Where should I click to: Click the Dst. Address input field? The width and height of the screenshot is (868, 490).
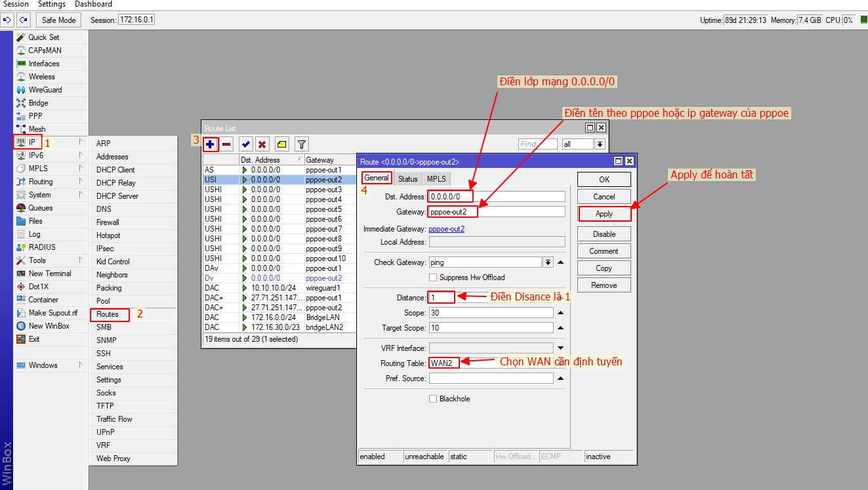click(496, 197)
